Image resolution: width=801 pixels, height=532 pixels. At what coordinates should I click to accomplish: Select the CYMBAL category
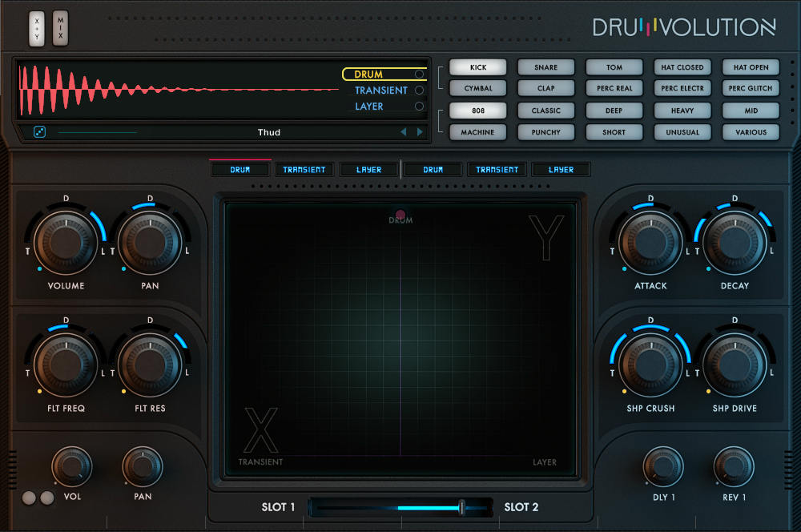tap(477, 87)
